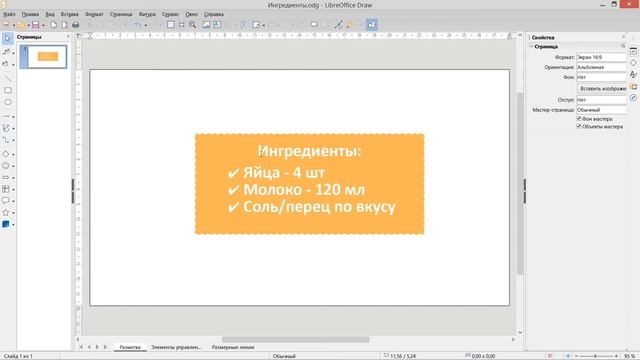The height and width of the screenshot is (360, 640).
Task: Pick the Rectangle drawing tool
Action: (x=8, y=90)
